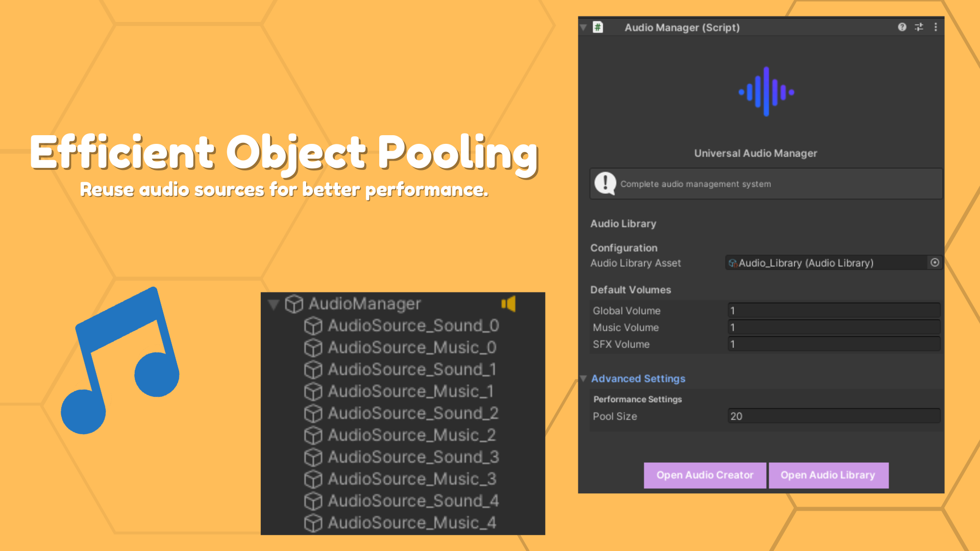The height and width of the screenshot is (551, 980).
Task: Open the Audio Manager three-dot options menu
Action: 936,27
